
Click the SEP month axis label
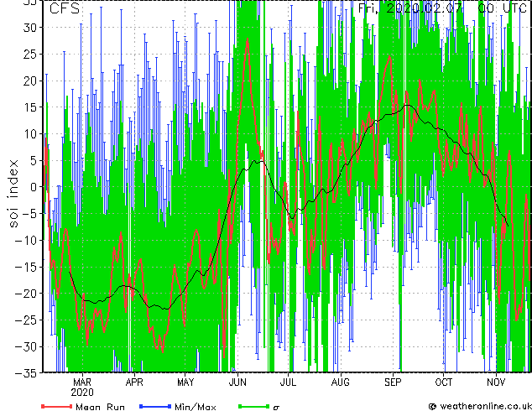[393, 382]
